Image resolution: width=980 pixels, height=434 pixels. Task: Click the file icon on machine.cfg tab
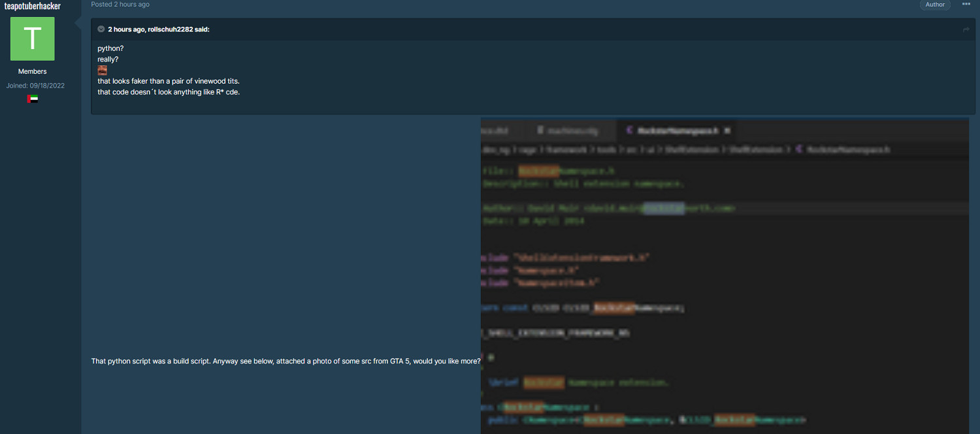(x=540, y=130)
